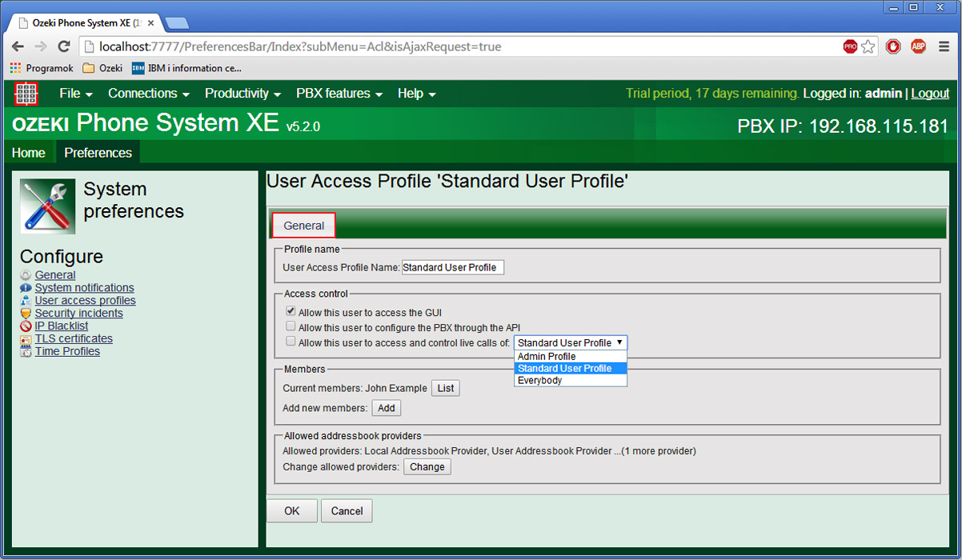
Task: Enable access and control live calls checkbox
Action: click(291, 341)
